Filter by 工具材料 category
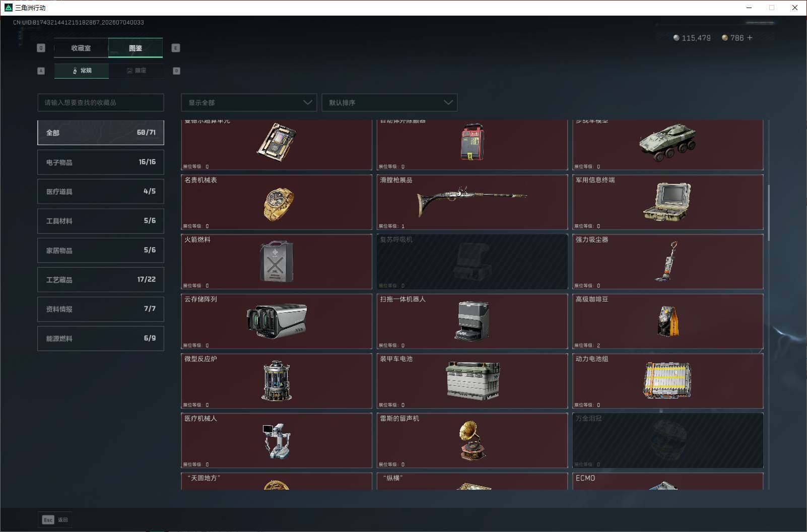Viewport: 807px width, 532px height. [x=101, y=221]
